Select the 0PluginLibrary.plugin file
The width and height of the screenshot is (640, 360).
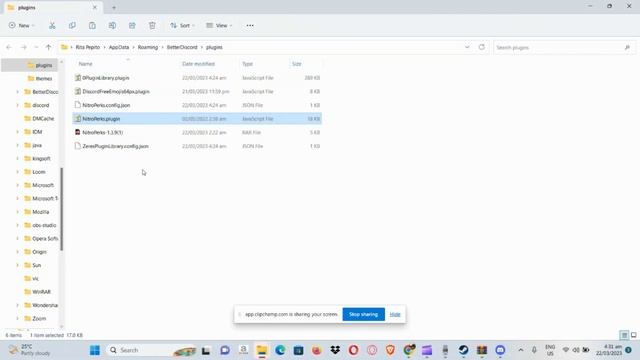click(197, 78)
